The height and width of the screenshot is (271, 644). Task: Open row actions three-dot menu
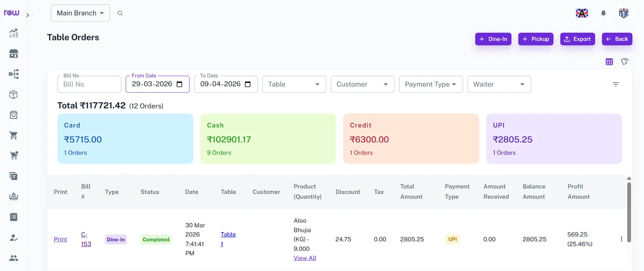coord(621,239)
